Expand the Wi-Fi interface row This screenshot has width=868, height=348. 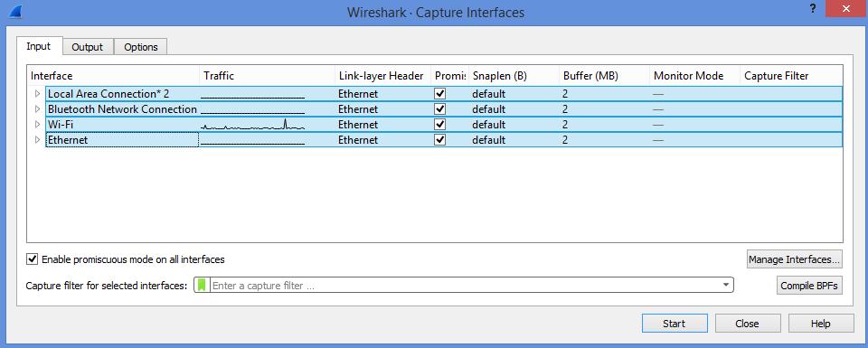[x=38, y=125]
